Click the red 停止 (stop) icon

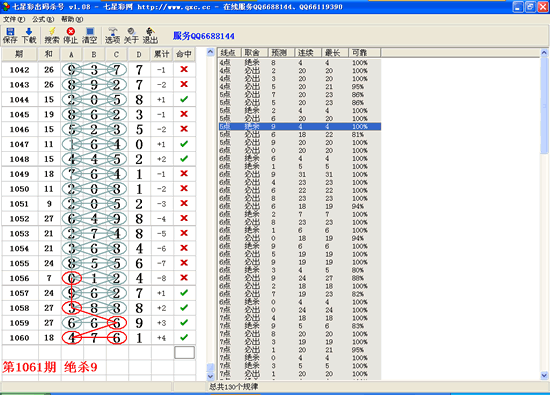click(x=71, y=35)
